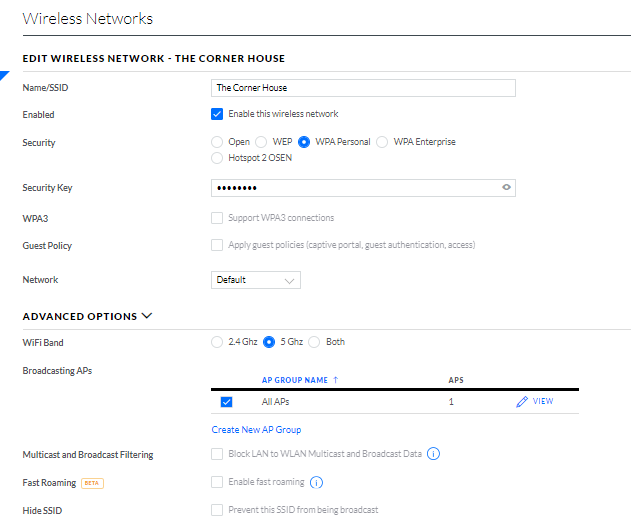Open info icon beside Enable fast roaming
631x526 pixels.
(316, 482)
